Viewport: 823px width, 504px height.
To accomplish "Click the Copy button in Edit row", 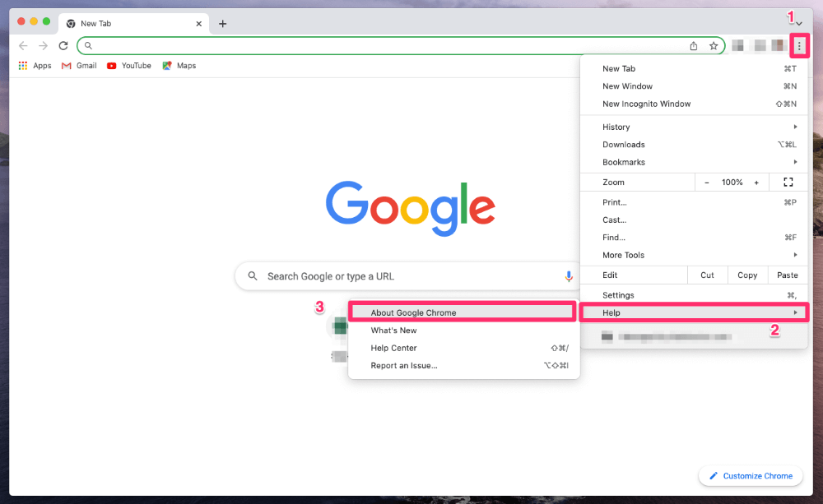I will 747,275.
